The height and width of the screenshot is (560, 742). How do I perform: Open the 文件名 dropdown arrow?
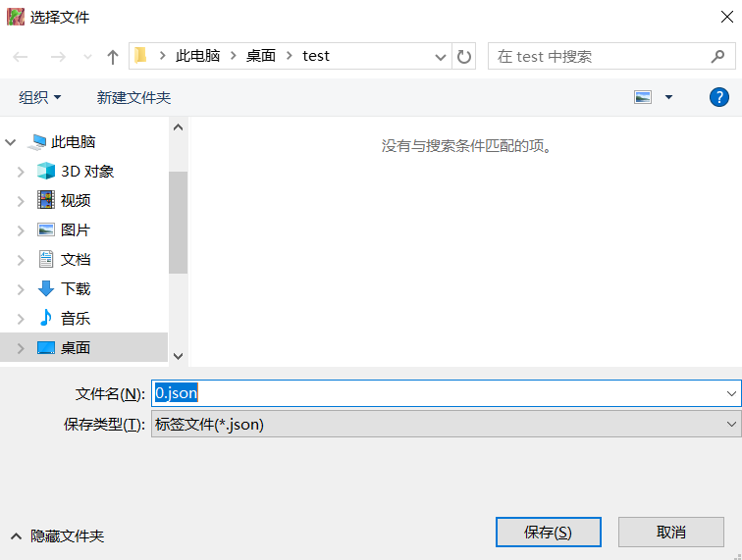click(x=731, y=393)
